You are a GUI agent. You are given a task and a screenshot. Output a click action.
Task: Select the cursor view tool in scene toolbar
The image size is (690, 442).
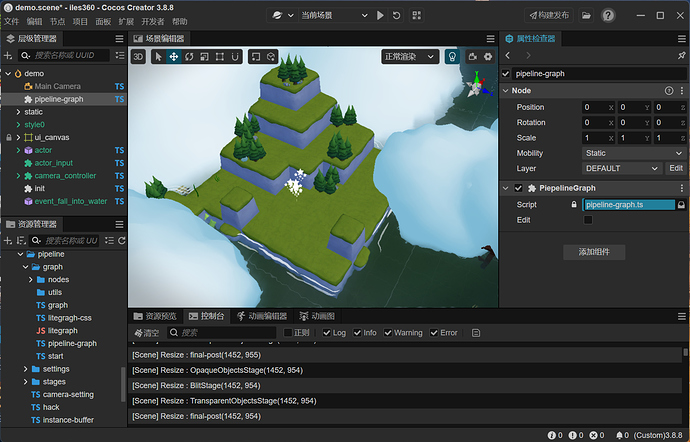[x=159, y=56]
